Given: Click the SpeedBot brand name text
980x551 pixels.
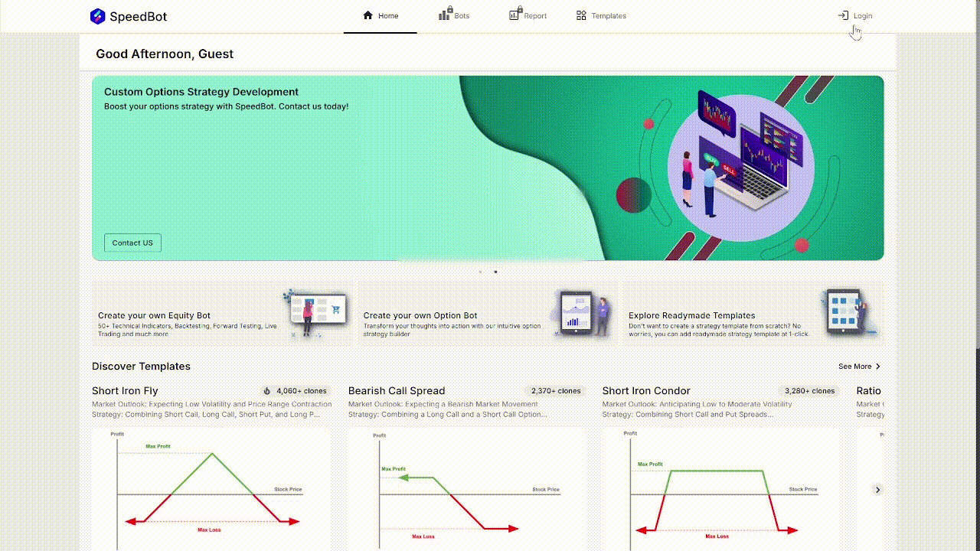Looking at the screenshot, I should 138,16.
